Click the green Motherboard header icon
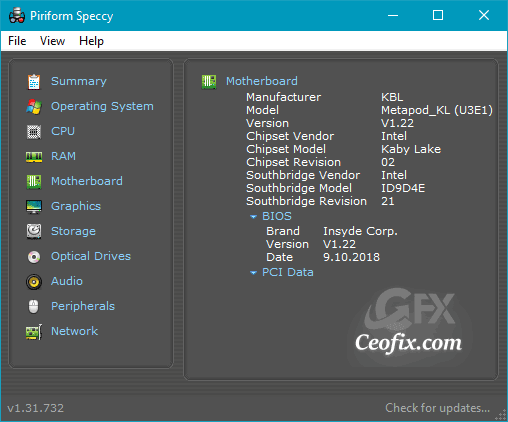The image size is (508, 422). click(x=209, y=82)
